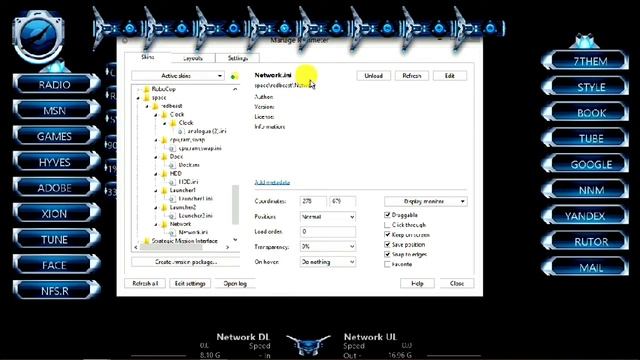The image size is (640, 360).
Task: Switch to the Settings tab
Action: pos(238,58)
